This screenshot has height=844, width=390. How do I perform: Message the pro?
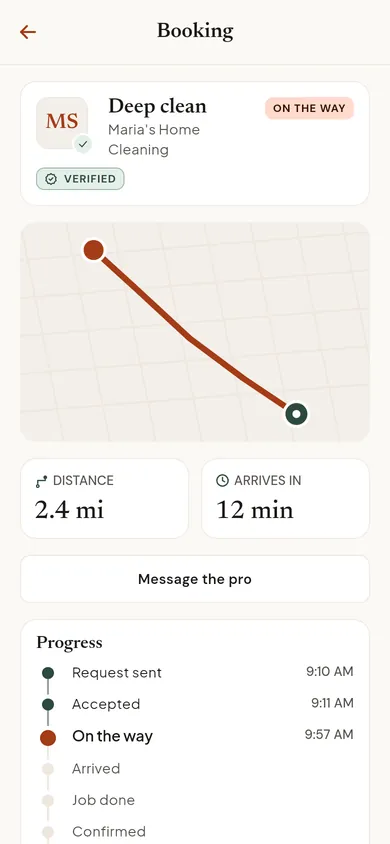(x=195, y=579)
